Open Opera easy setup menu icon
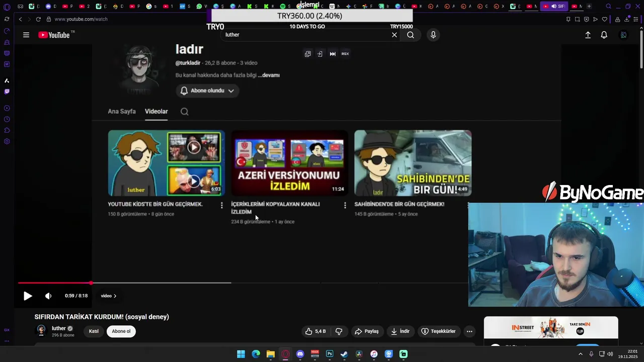This screenshot has height=362, width=644. click(636, 19)
